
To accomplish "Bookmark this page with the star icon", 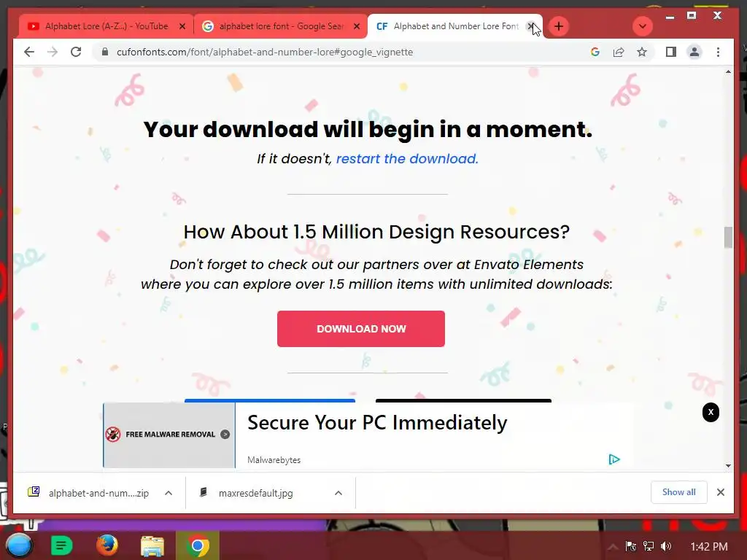I will point(642,52).
